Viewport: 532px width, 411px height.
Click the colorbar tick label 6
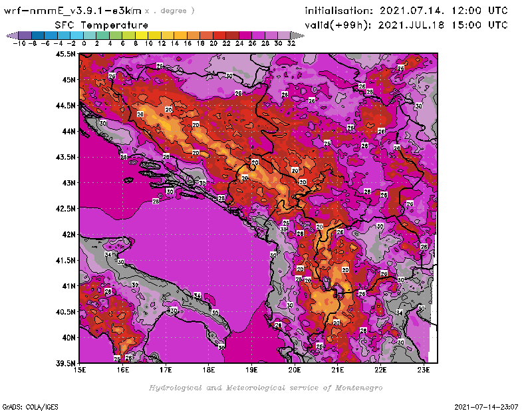click(122, 43)
